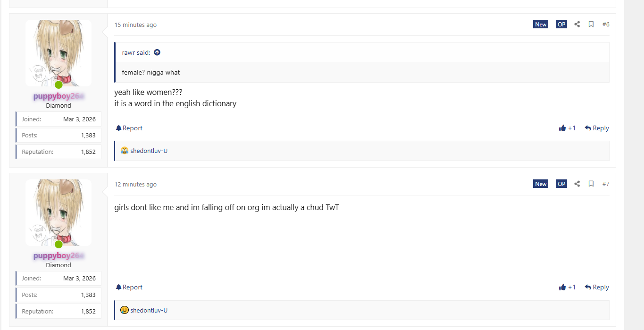View shedontluv-U profile under post #7
Image resolution: width=644 pixels, height=330 pixels.
(x=149, y=310)
